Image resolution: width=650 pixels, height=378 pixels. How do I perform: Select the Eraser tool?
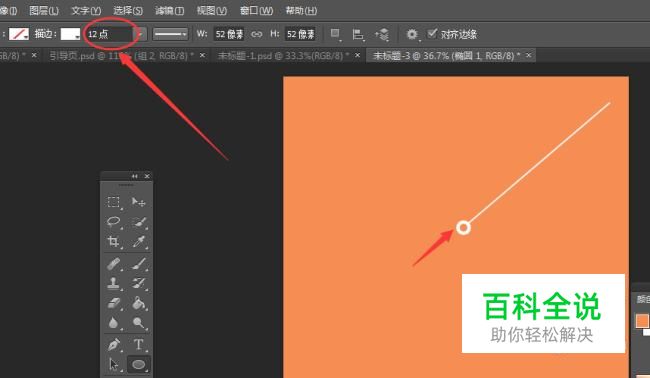[114, 303]
